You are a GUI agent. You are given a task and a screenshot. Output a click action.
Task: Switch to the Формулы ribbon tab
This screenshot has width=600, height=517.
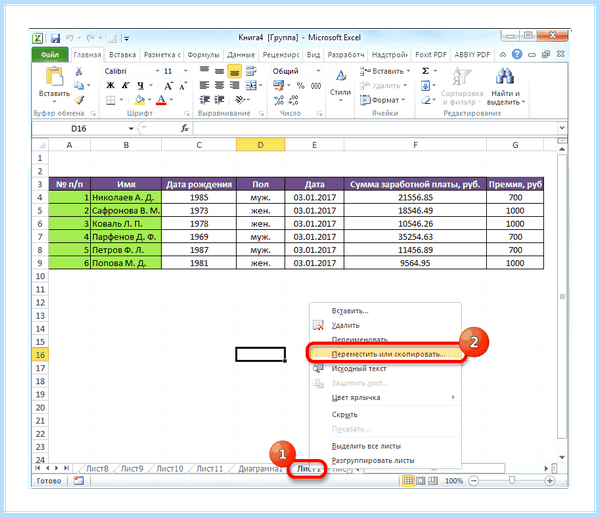point(203,55)
